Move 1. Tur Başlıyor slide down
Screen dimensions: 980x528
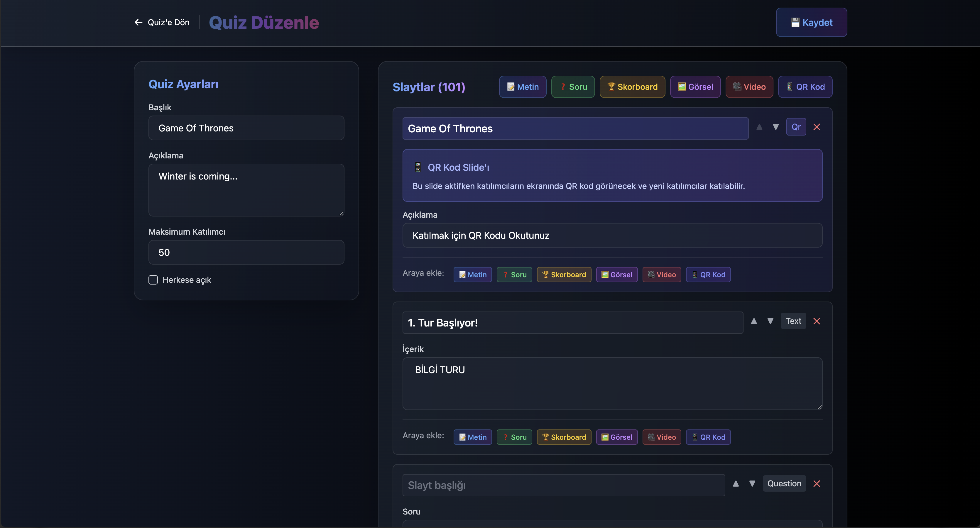(770, 321)
